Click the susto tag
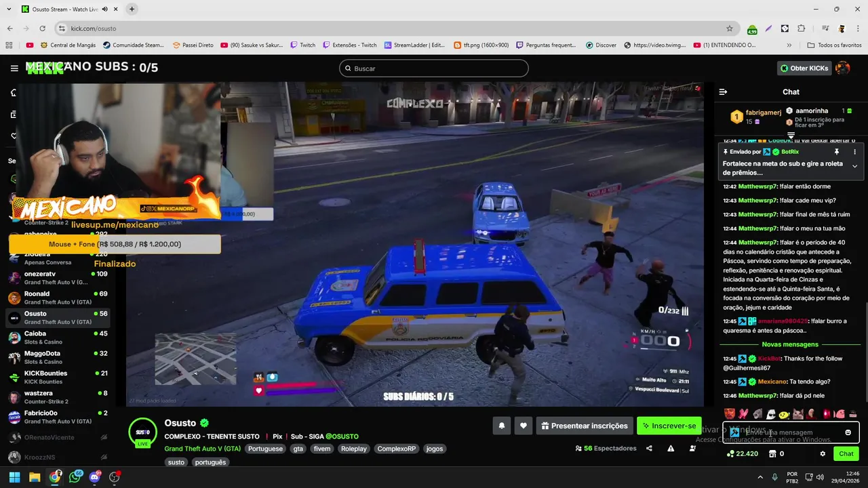This screenshot has height=488, width=868. click(176, 462)
